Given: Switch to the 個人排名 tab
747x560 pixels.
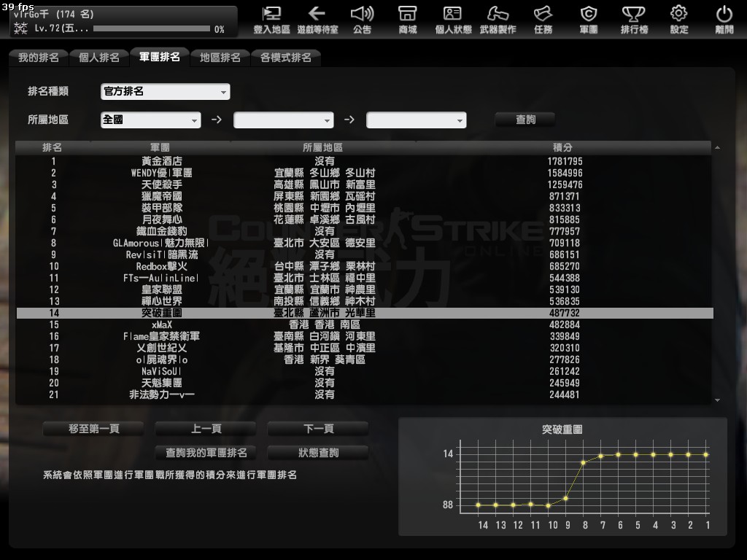Looking at the screenshot, I should [x=99, y=58].
